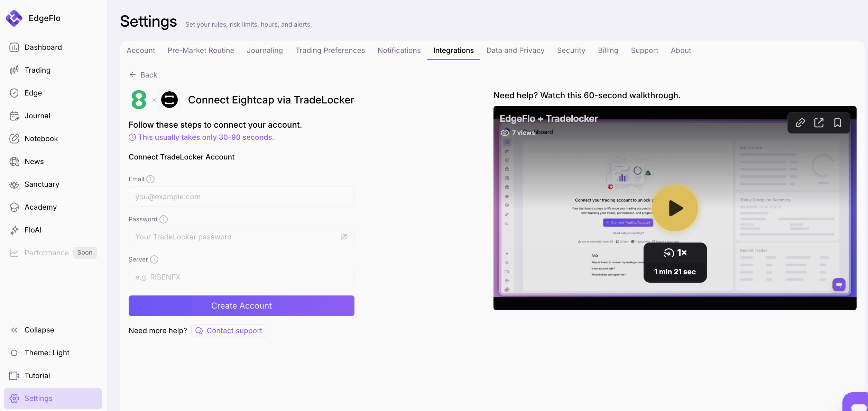Open the Journaling tab
Viewport: 868px width, 411px height.
(265, 51)
